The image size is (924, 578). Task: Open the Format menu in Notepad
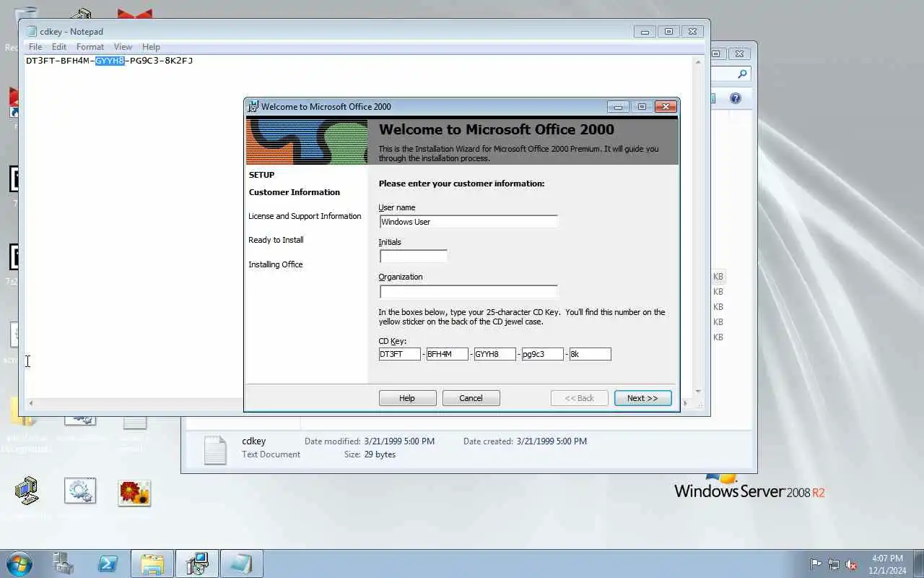pos(90,47)
